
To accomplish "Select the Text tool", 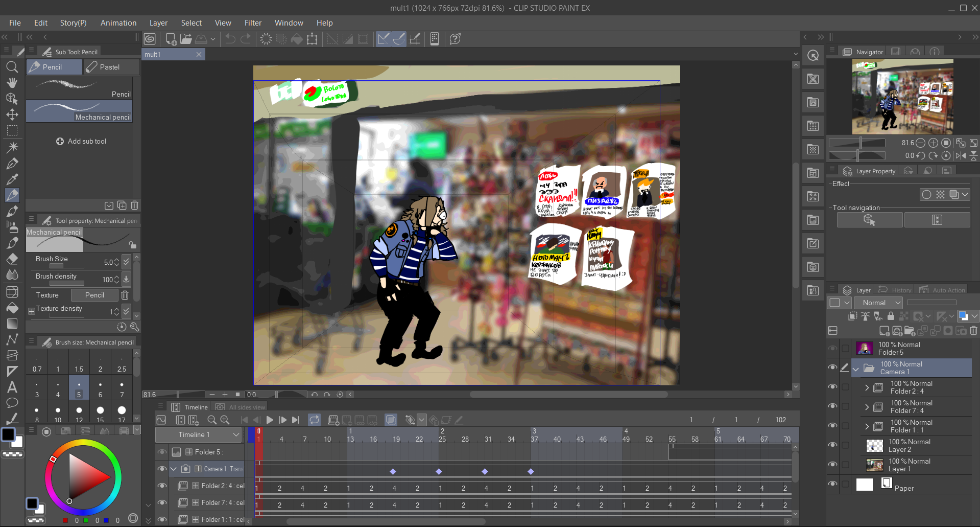I will pos(12,387).
